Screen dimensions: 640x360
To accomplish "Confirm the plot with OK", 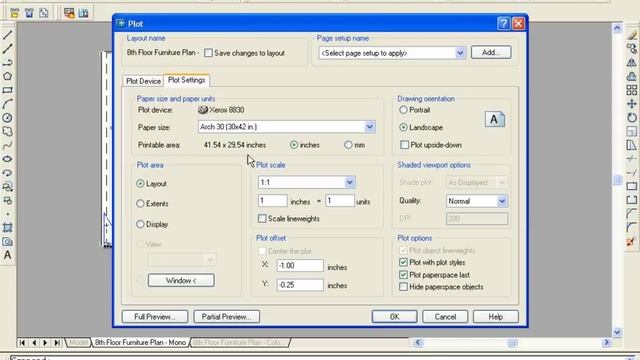I will (x=394, y=317).
